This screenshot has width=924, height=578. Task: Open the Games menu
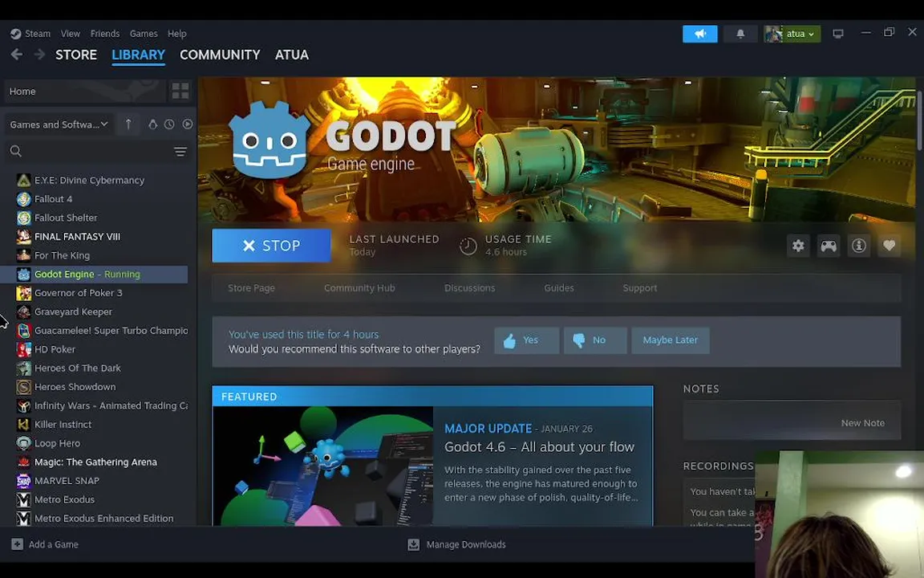pyautogui.click(x=144, y=34)
